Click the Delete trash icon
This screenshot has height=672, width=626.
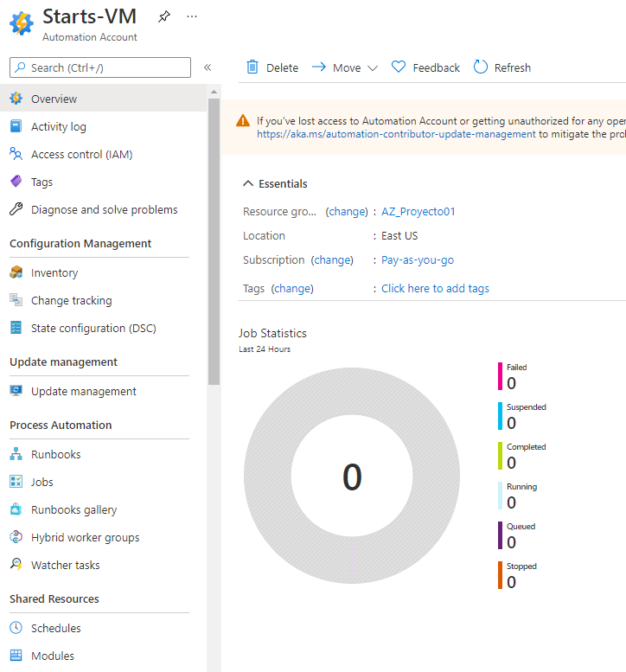(x=252, y=67)
